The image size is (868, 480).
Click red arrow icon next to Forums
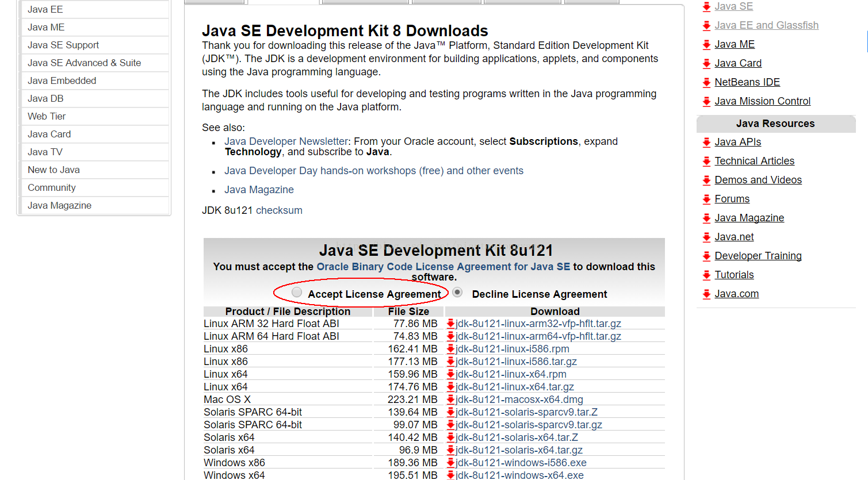coord(707,199)
